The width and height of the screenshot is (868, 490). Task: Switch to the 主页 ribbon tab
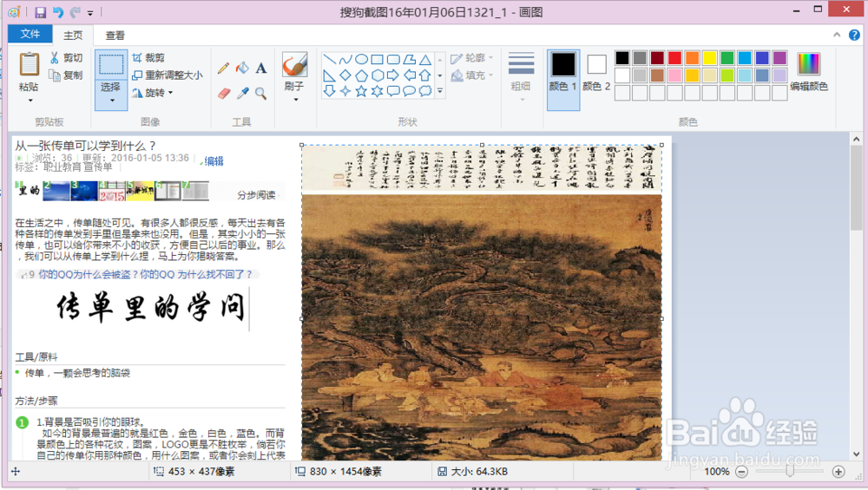coord(73,36)
